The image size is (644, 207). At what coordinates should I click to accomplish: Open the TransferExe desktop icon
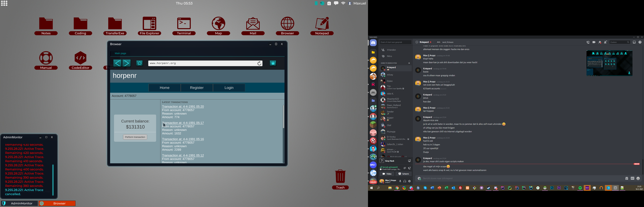(115, 23)
